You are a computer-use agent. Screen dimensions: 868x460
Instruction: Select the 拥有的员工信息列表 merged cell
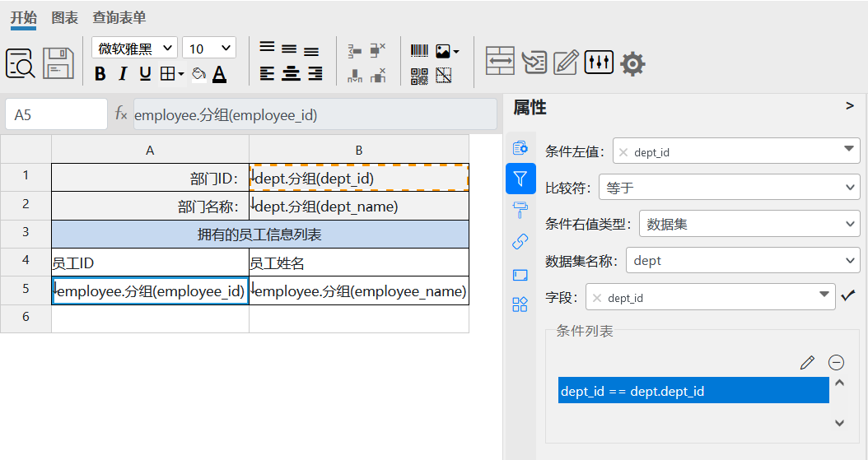260,235
